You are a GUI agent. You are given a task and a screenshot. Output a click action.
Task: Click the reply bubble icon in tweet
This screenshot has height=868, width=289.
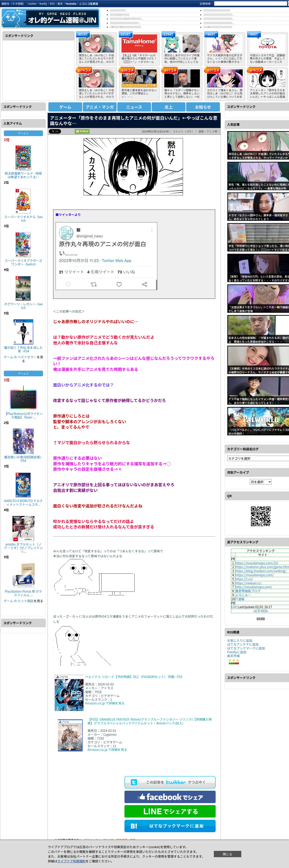(x=68, y=284)
